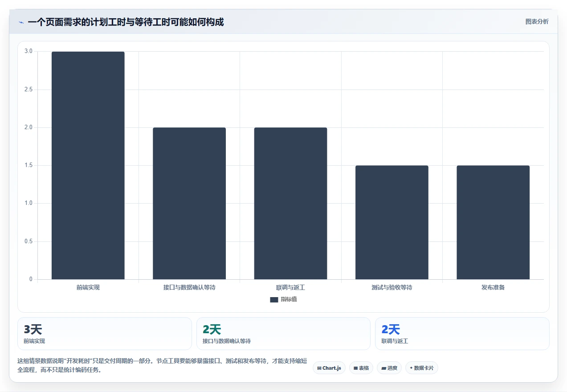Viewport: 567px width, 392px height.
Task: Select the 进度 tag
Action: coord(389,368)
